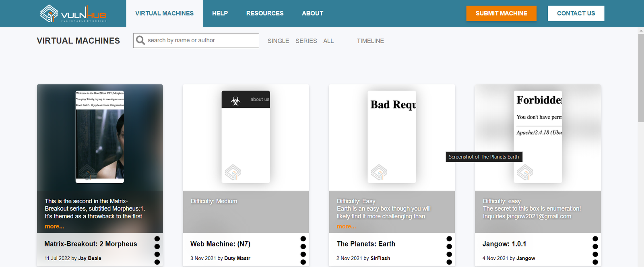Viewport: 644px width, 267px height.
Task: Filter list by SERIES machines
Action: pyautogui.click(x=306, y=41)
